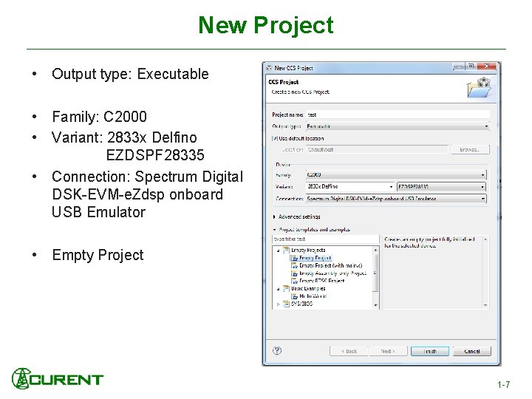Click the template description text
The height and width of the screenshot is (399, 532).
tap(429, 242)
